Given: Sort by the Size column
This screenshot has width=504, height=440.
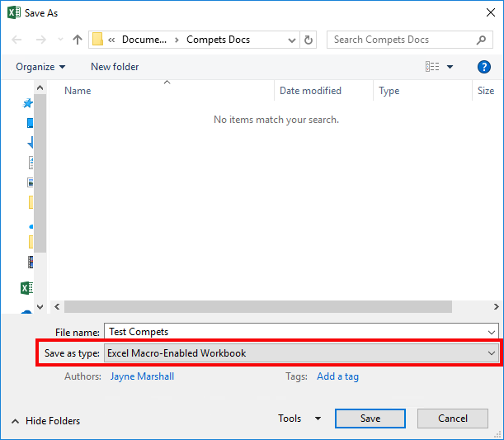Looking at the screenshot, I should pyautogui.click(x=486, y=91).
